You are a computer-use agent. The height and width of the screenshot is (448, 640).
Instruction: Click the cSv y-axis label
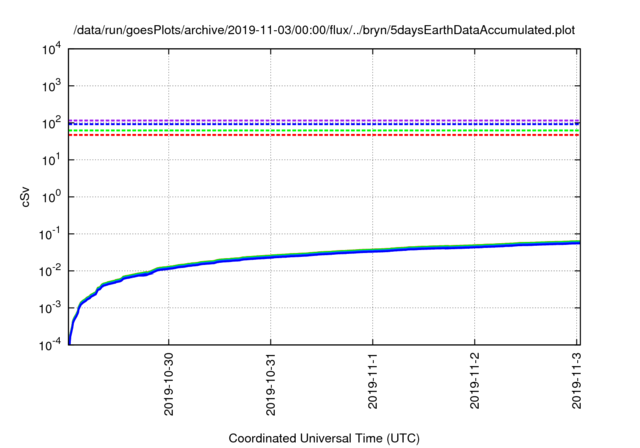(25, 197)
